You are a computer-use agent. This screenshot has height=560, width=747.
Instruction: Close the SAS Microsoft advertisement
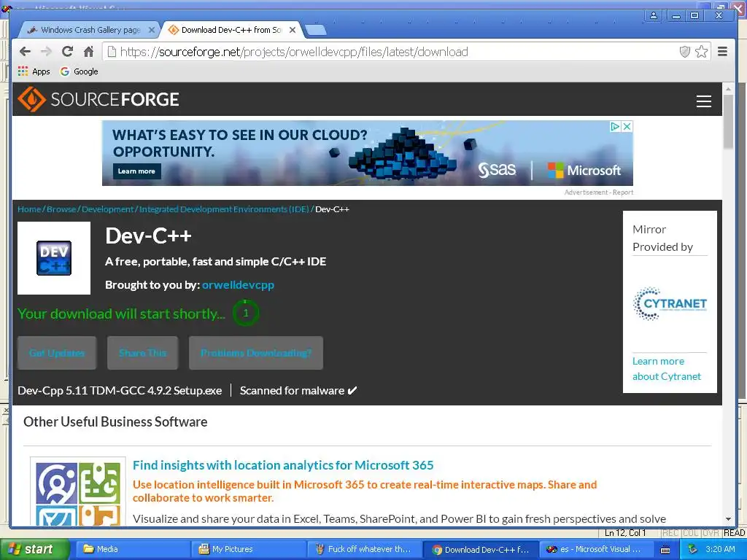tap(627, 126)
